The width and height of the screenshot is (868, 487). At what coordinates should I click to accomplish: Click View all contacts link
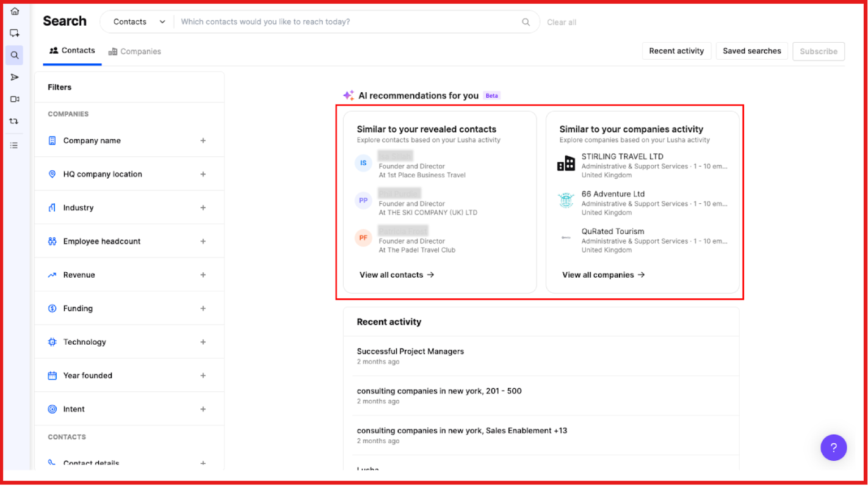coord(397,275)
